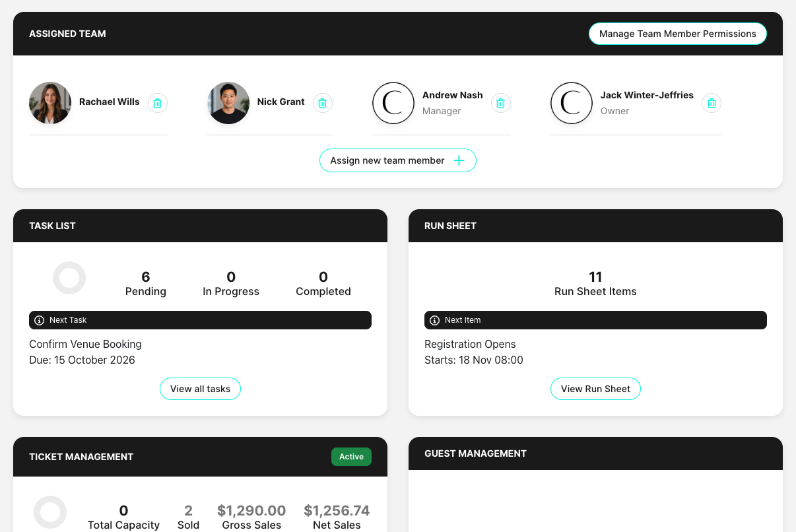This screenshot has height=532, width=796.
Task: Open View Run Sheet
Action: coord(595,389)
